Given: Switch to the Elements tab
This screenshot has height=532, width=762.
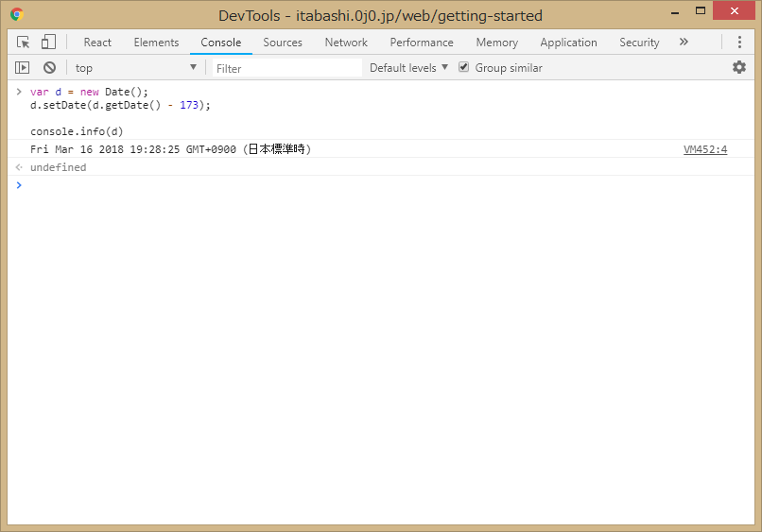Looking at the screenshot, I should (156, 43).
